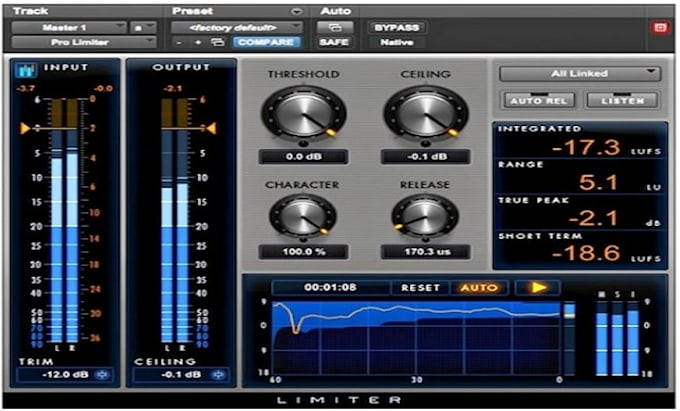Viewport: 680px width, 411px height.
Task: Adjust the THRESHOLD knob
Action: (x=304, y=114)
